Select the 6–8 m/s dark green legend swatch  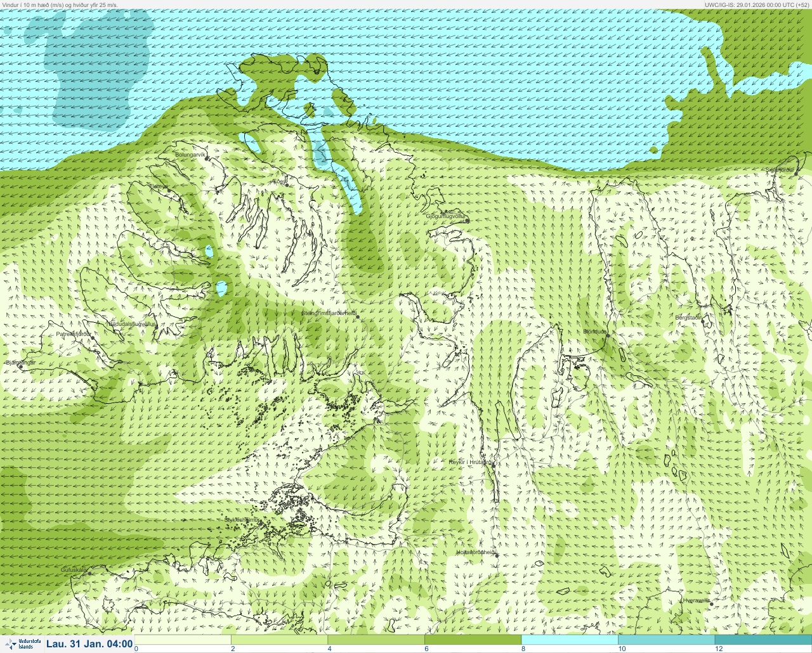pos(473,640)
